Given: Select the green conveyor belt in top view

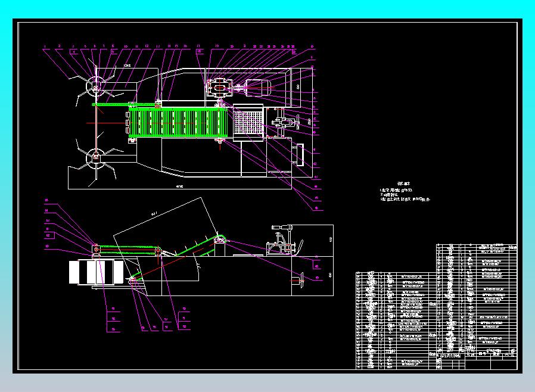Looking at the screenshot, I should coord(178,123).
